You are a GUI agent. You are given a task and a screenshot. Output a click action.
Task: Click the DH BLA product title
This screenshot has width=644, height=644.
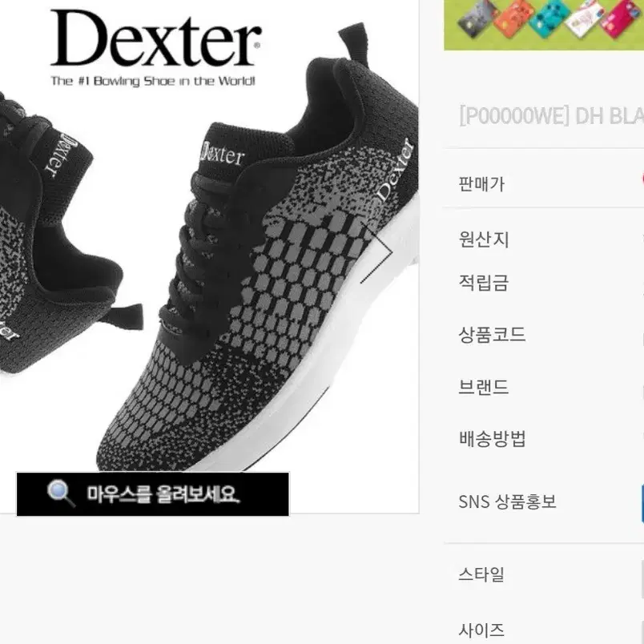coord(551,116)
